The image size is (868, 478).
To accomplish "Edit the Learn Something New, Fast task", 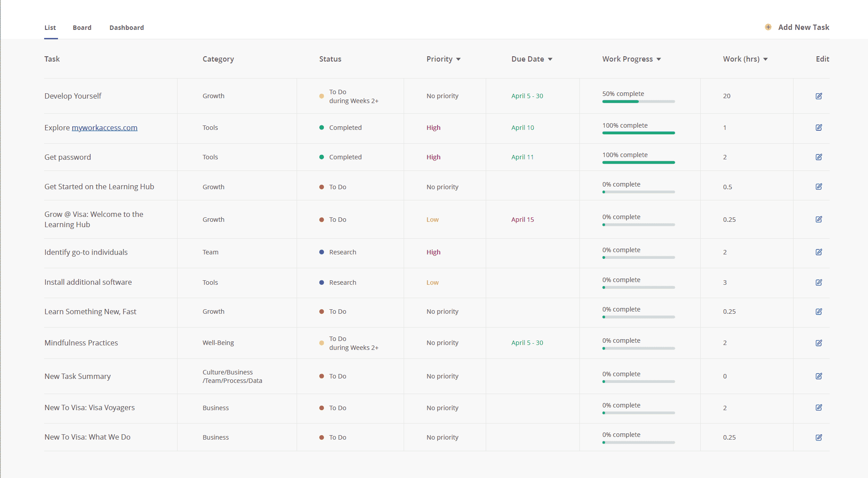I will click(818, 312).
